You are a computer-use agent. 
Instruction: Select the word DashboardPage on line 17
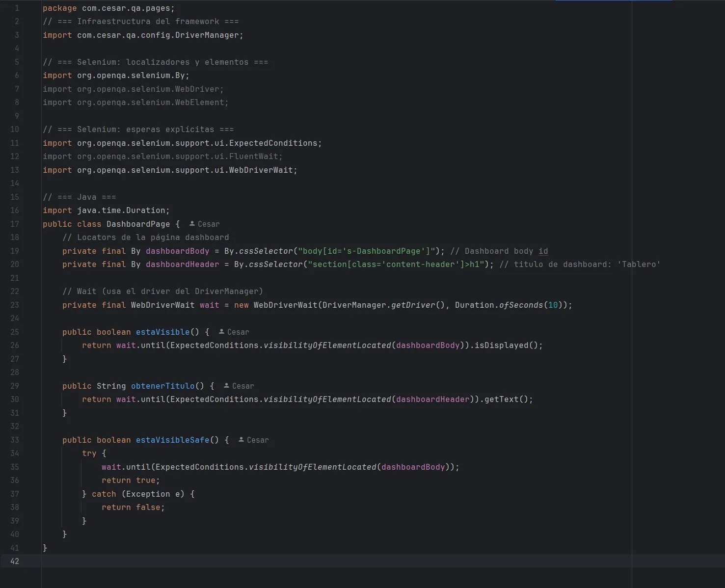138,223
